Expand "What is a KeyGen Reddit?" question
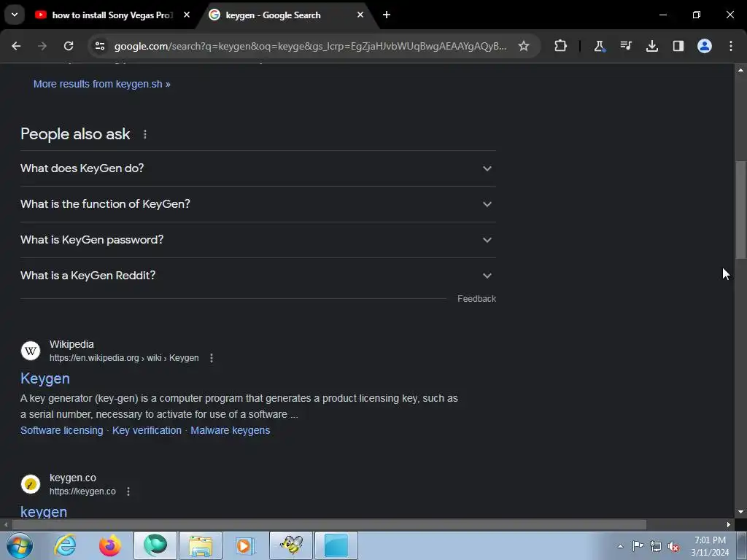Screen dimensions: 747x560 [258, 276]
